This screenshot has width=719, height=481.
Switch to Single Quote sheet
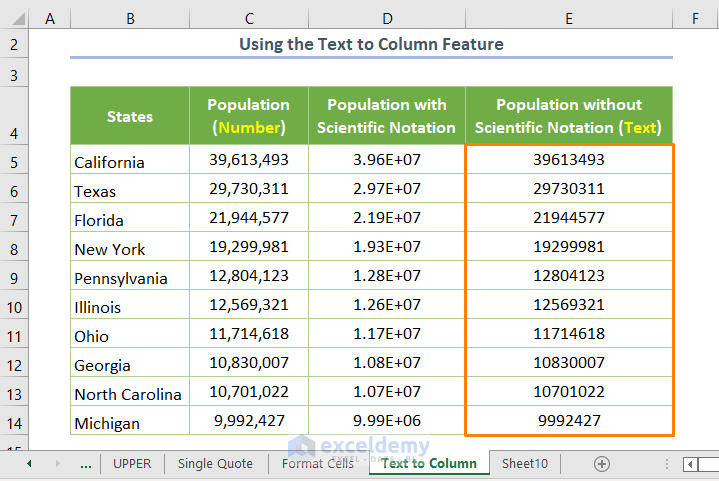[216, 463]
